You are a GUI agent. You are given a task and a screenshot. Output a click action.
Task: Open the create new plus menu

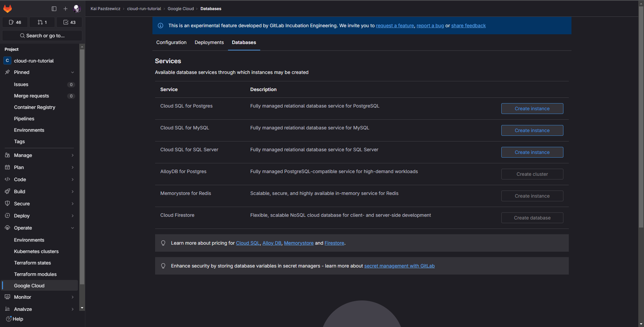point(65,9)
